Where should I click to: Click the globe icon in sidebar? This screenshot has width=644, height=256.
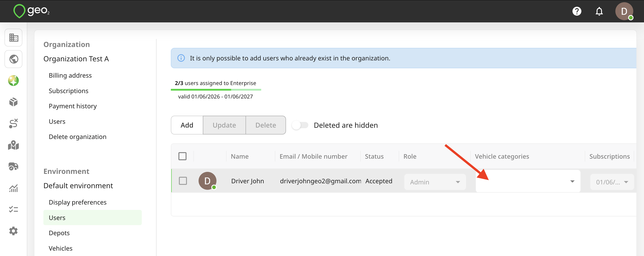point(13,59)
